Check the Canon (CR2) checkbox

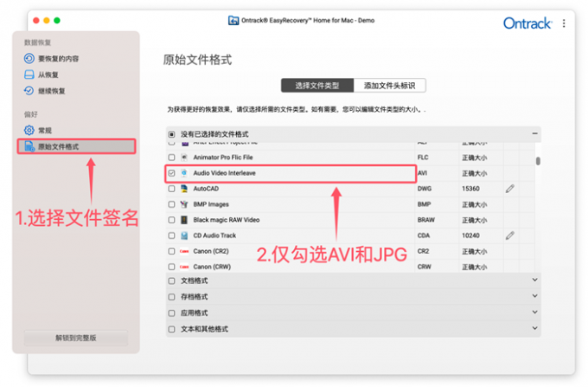click(171, 251)
